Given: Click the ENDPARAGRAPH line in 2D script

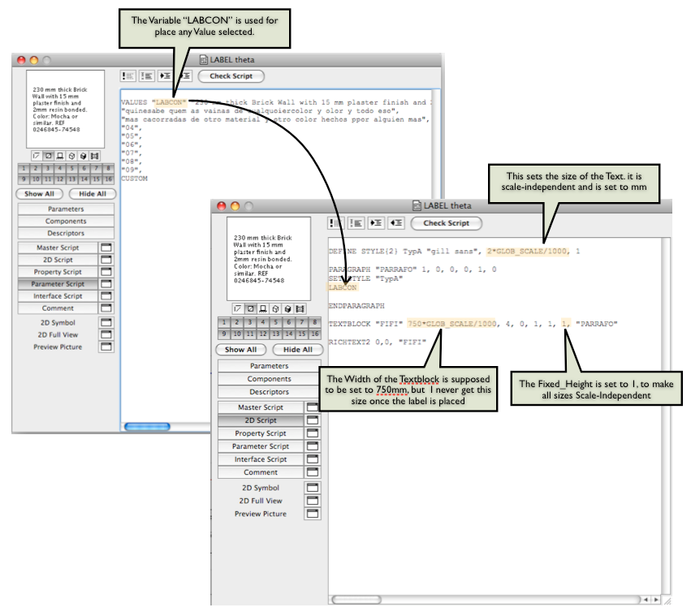Looking at the screenshot, I should click(356, 306).
